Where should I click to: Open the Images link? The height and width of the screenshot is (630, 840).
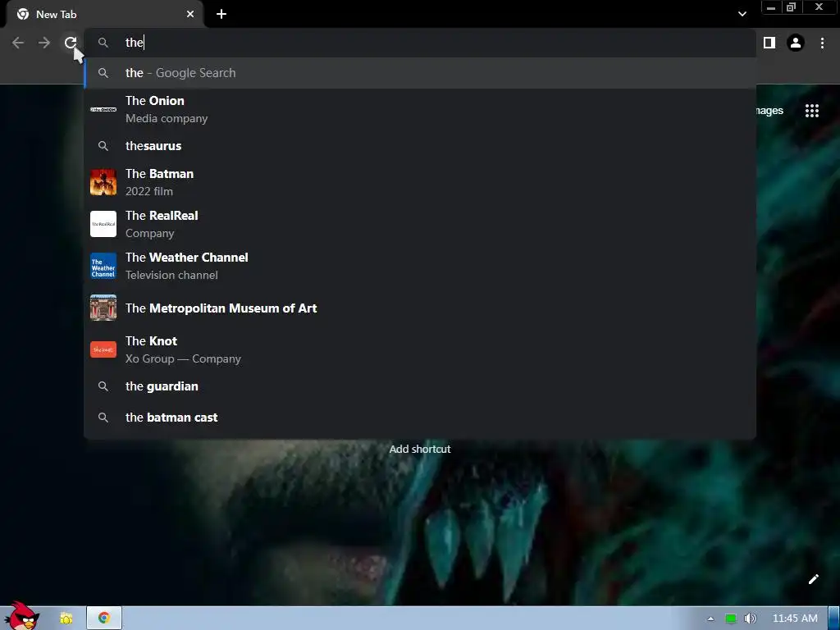tap(769, 111)
